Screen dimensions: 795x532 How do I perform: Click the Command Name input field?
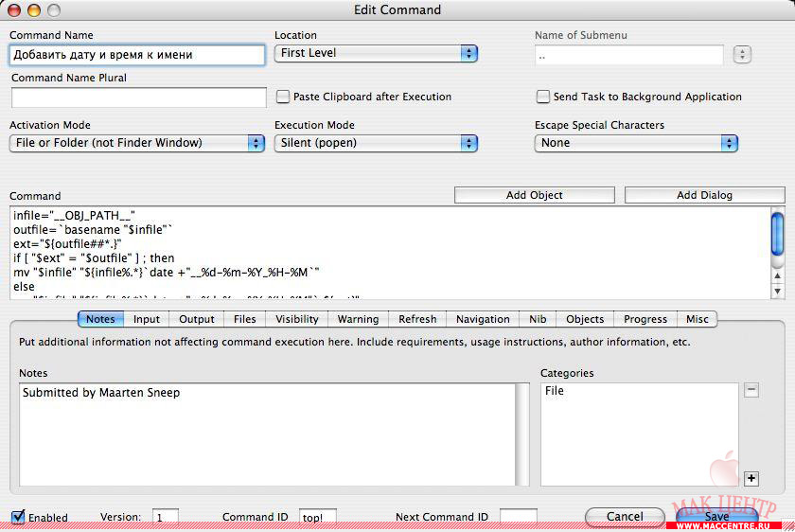(137, 55)
